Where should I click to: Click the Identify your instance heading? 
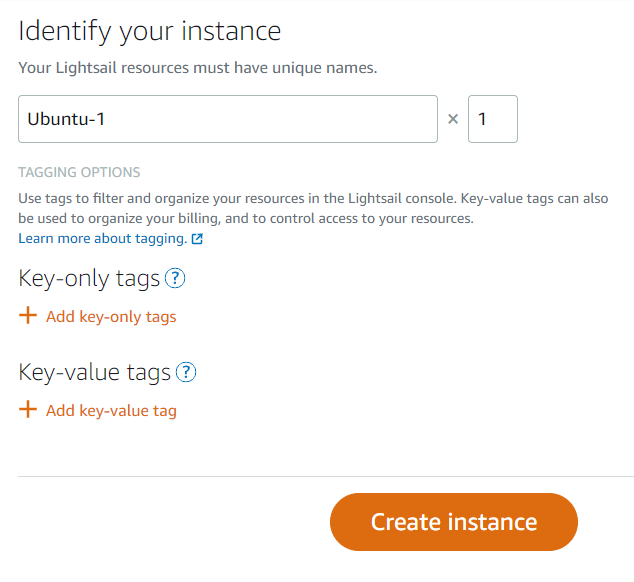[150, 32]
